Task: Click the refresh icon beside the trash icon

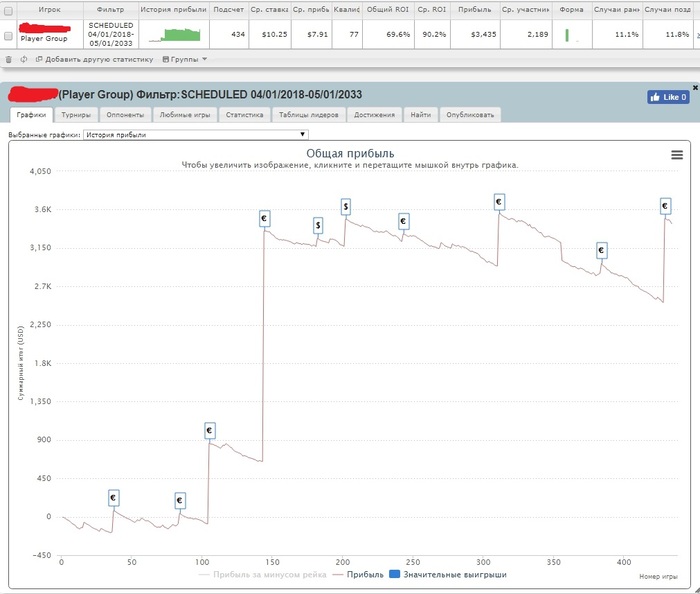Action: point(24,59)
